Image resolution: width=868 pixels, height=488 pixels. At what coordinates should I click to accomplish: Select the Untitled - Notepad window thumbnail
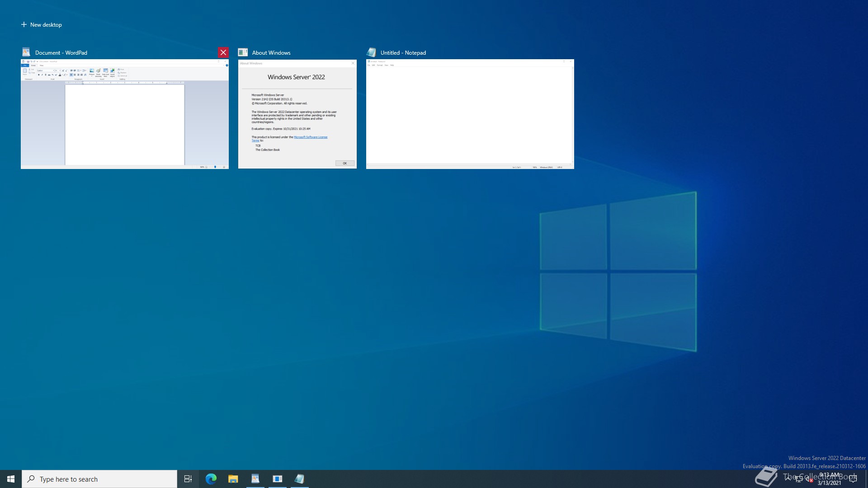[x=470, y=114]
